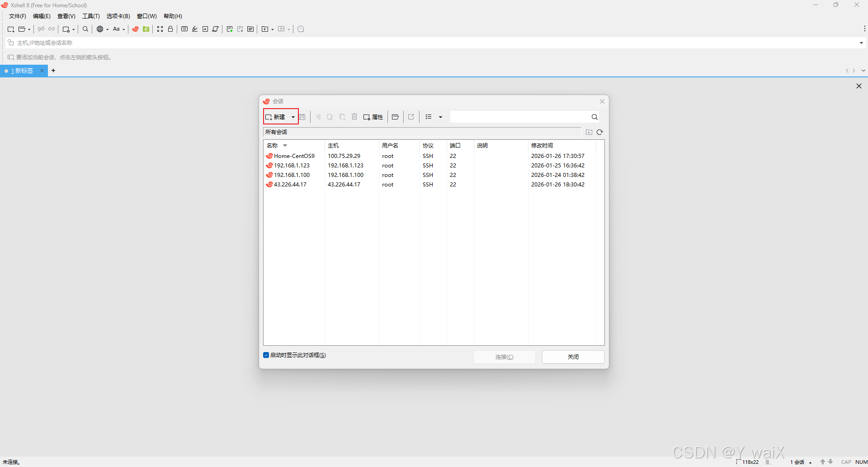Image resolution: width=868 pixels, height=467 pixels.
Task: Click the Name (名称) column sort arrow
Action: coord(285,146)
